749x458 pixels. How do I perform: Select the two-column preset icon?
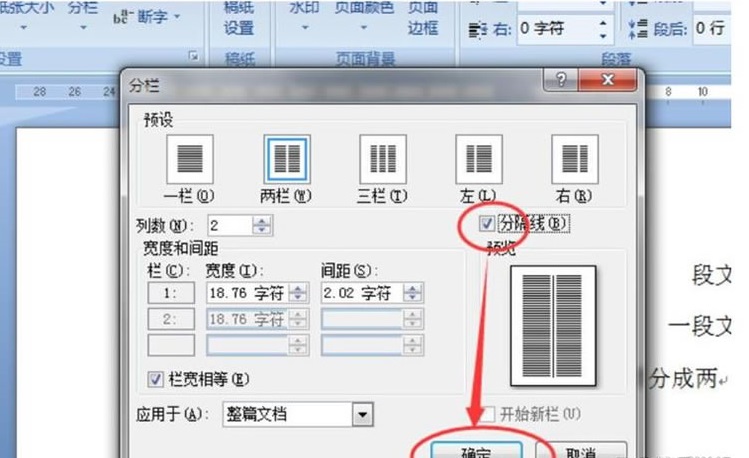287,159
